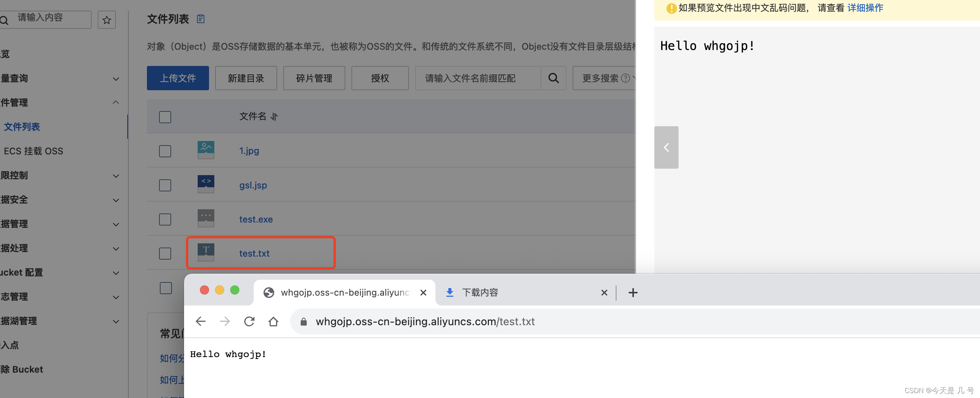Open the 入点 sidebar item
The height and width of the screenshot is (398, 980).
click(9, 345)
